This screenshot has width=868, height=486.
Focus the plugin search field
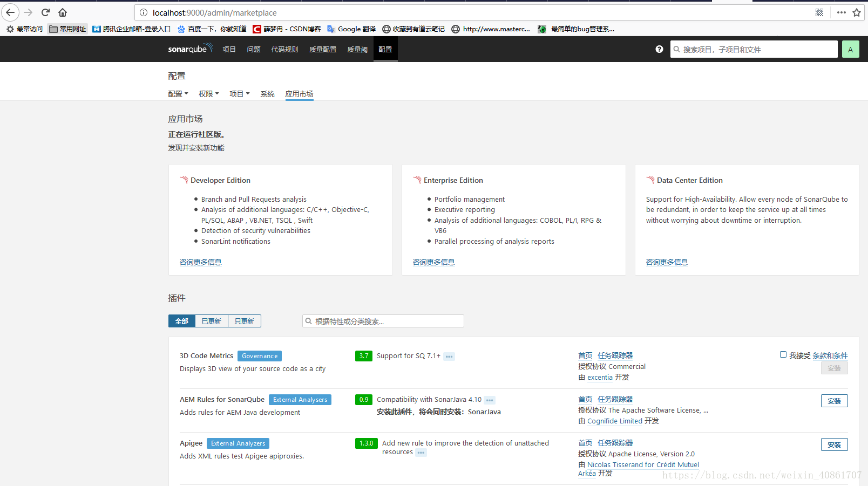click(x=383, y=321)
